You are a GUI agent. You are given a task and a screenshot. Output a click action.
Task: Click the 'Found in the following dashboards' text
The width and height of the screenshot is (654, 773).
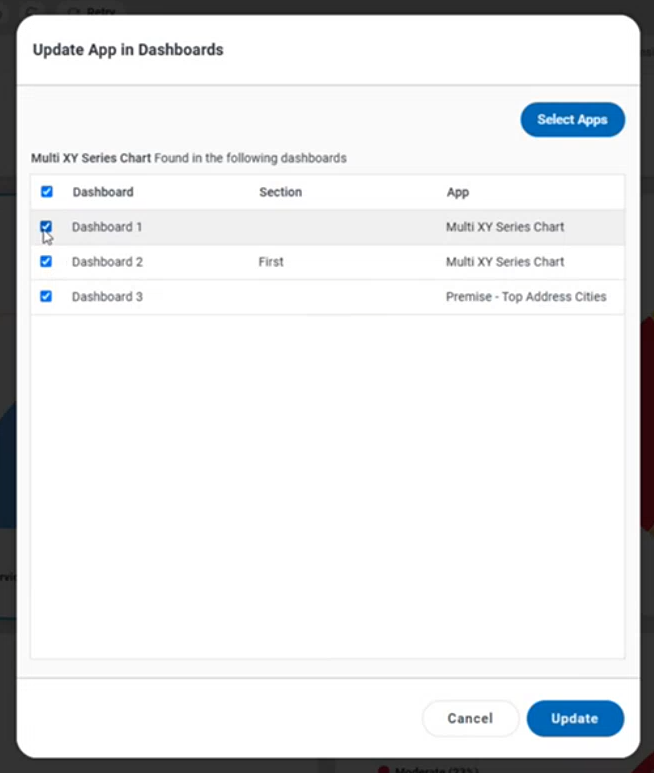[x=250, y=158]
